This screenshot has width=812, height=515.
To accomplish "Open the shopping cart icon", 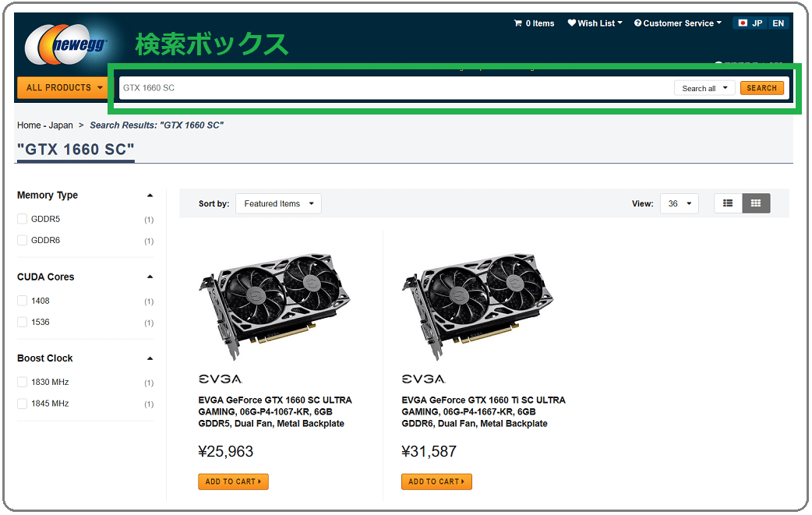I will (x=517, y=23).
